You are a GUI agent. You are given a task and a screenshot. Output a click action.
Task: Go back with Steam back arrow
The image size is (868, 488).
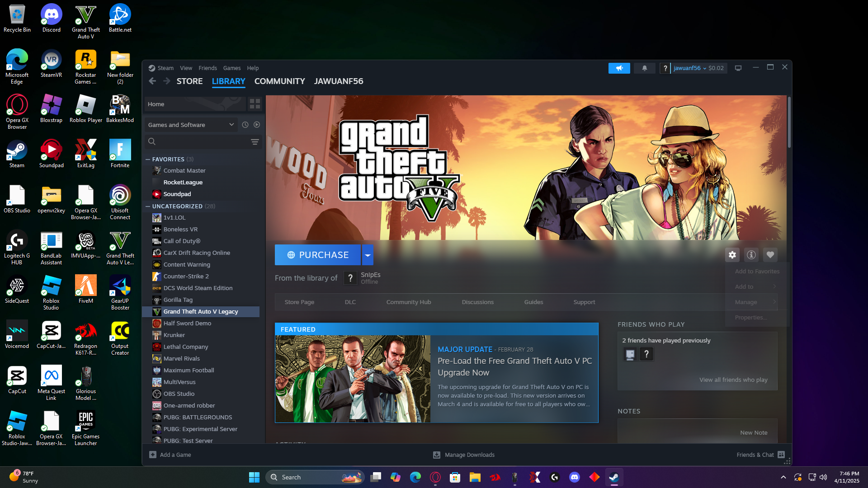click(x=152, y=81)
